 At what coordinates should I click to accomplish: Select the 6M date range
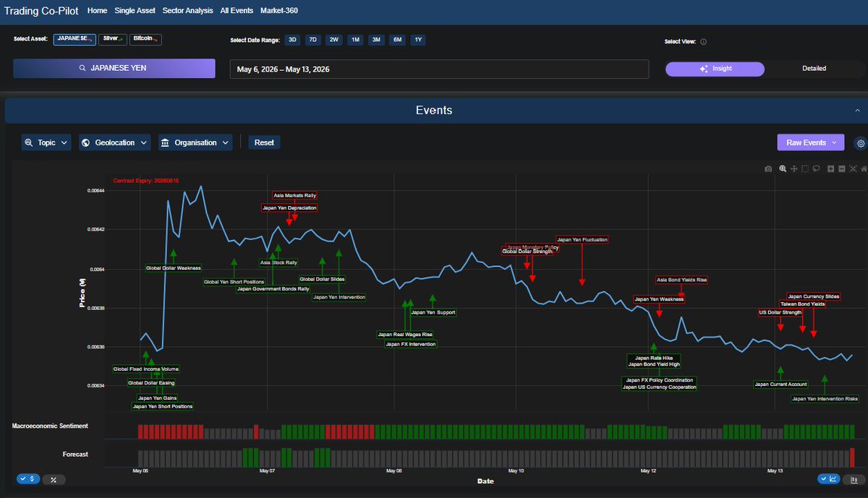click(x=397, y=40)
